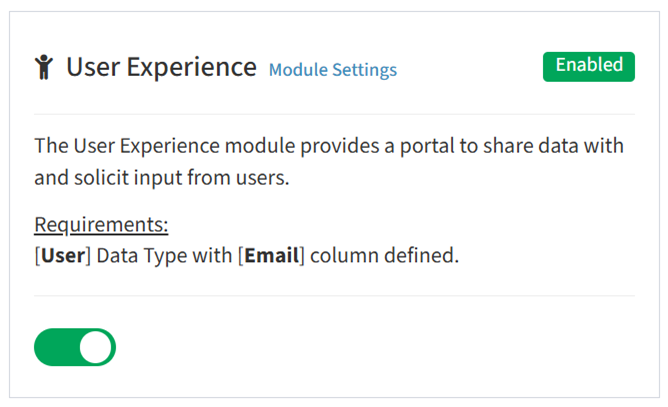This screenshot has height=407, width=668.
Task: Click the module description paragraph
Action: pyautogui.click(x=329, y=162)
